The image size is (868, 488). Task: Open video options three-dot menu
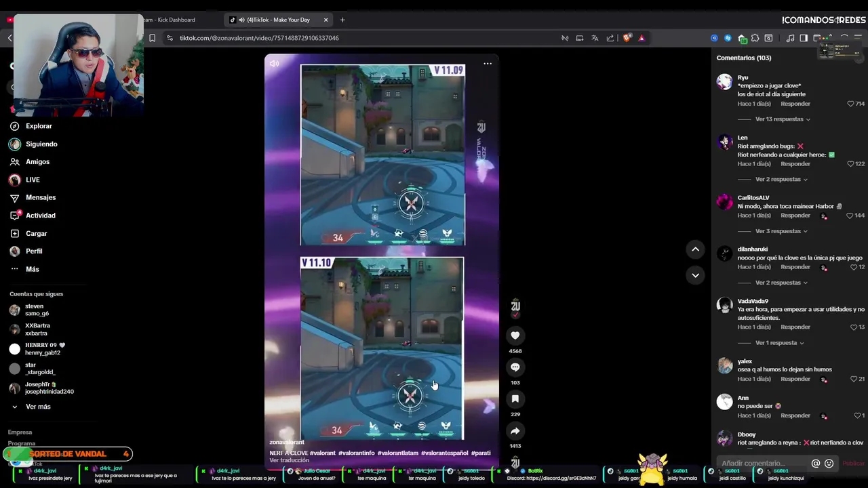pos(488,64)
